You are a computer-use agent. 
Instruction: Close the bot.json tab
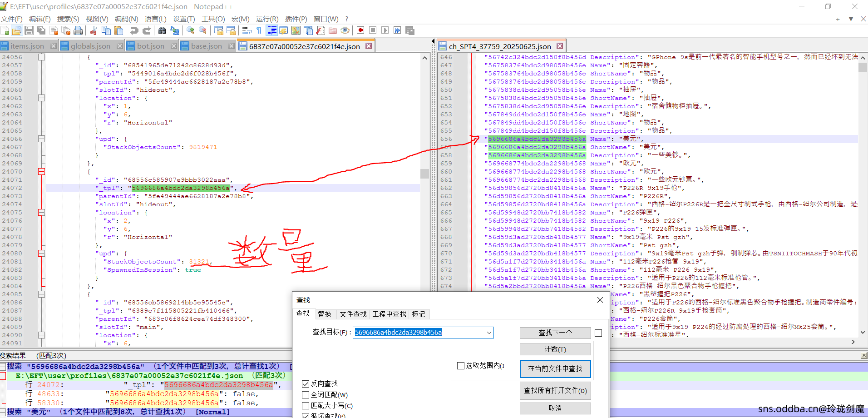tap(174, 46)
